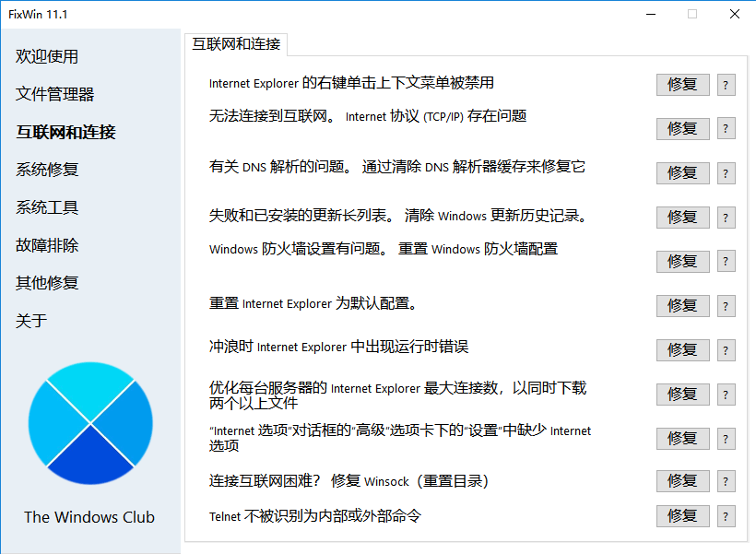The image size is (756, 554).
Task: Open the 故障排除 section
Action: pyautogui.click(x=44, y=245)
